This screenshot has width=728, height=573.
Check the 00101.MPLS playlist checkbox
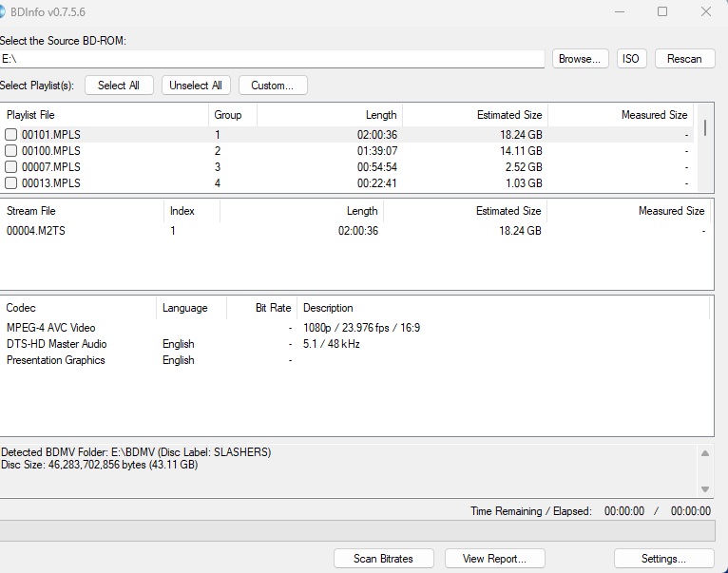pyautogui.click(x=10, y=135)
